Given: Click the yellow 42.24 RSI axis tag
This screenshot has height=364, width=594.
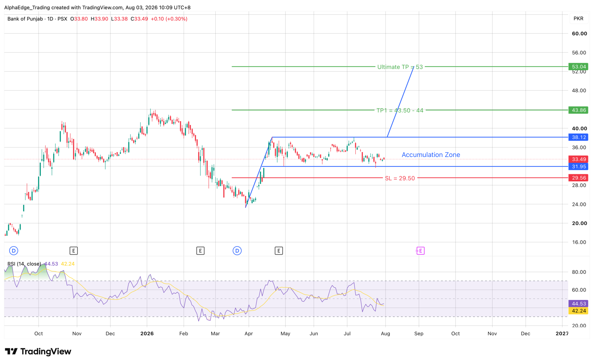Looking at the screenshot, I should pos(578,311).
